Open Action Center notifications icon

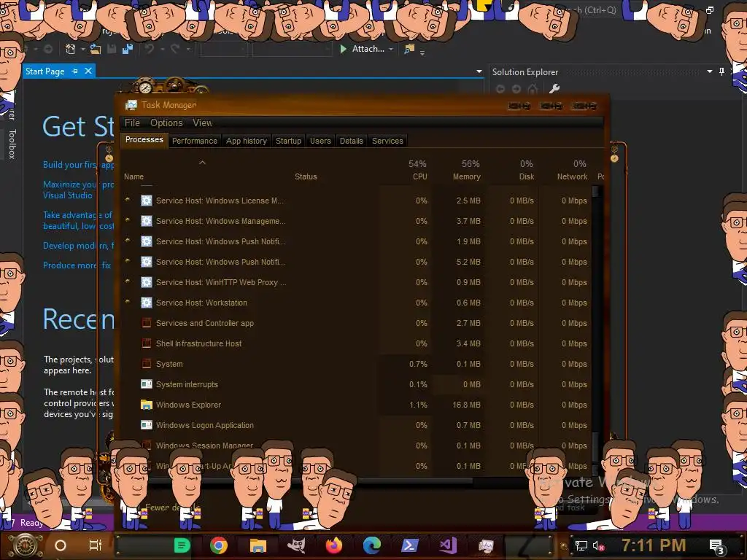click(x=717, y=546)
